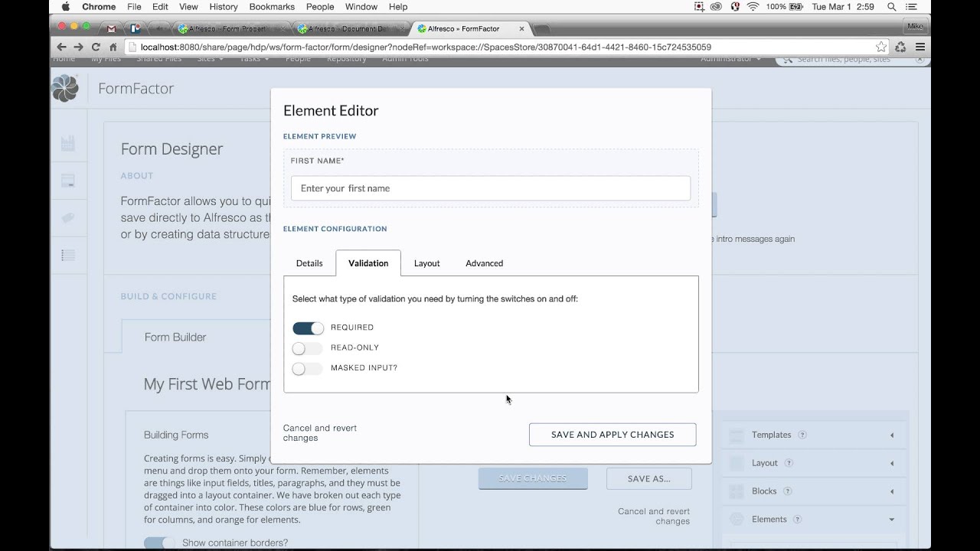Viewport: 980px width, 551px height.
Task: Click the browser forward arrow
Action: tap(79, 47)
